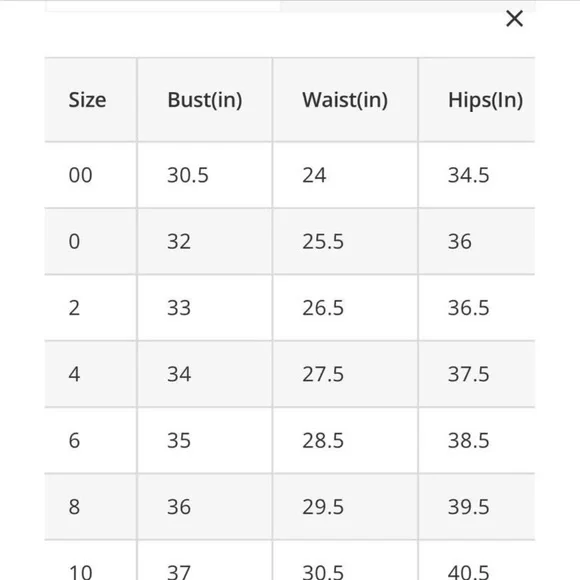Click the Size column header
Screen dimensions: 580x580
click(87, 100)
